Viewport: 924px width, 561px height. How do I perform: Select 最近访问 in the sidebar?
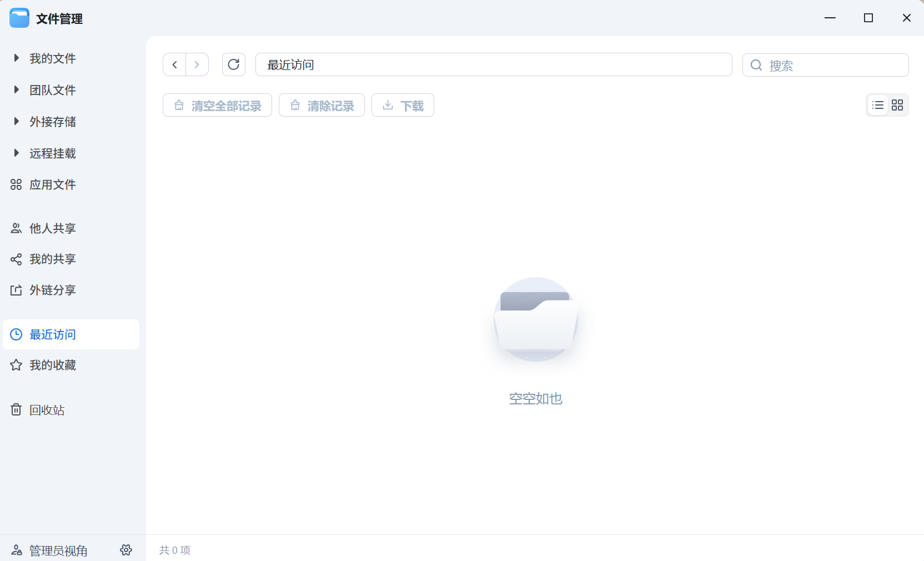point(71,334)
